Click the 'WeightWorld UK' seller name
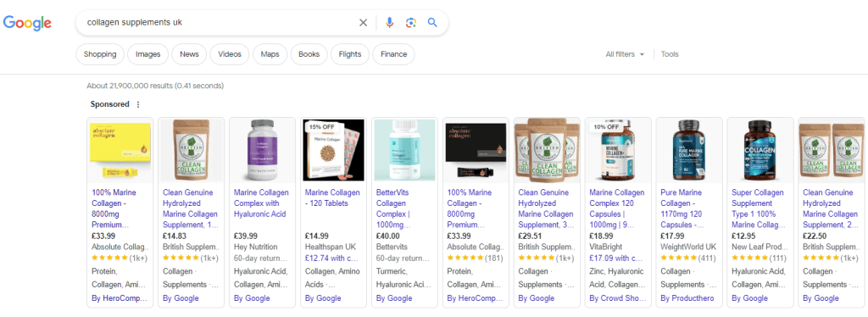 point(688,247)
